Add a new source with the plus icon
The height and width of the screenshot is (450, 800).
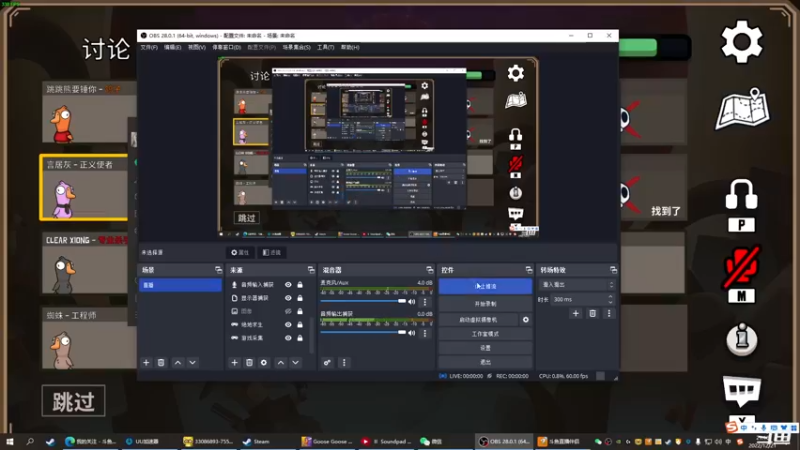pyautogui.click(x=235, y=363)
